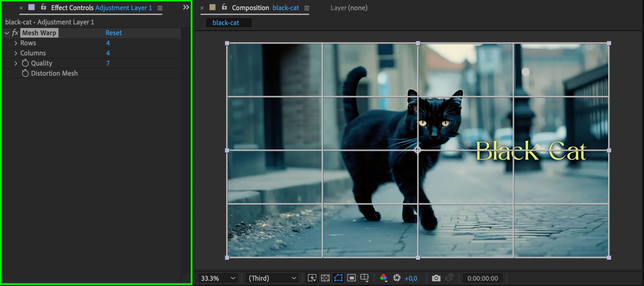
Task: Open the Show Channel color menu
Action: tap(384, 278)
